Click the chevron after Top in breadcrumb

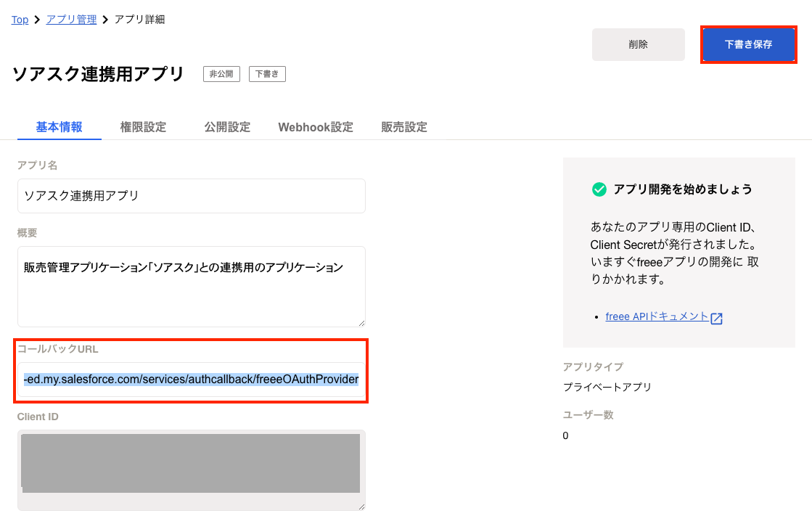click(x=37, y=20)
